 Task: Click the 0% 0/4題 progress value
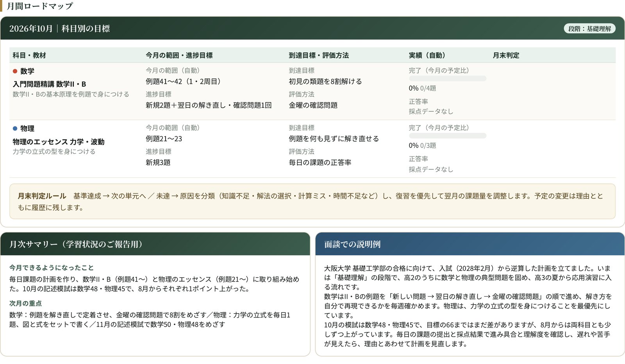click(422, 88)
